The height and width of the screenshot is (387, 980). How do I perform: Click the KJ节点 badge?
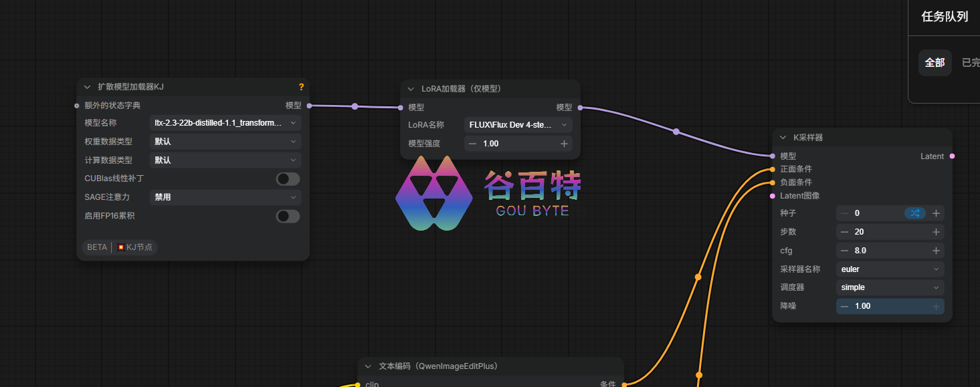[x=135, y=247]
